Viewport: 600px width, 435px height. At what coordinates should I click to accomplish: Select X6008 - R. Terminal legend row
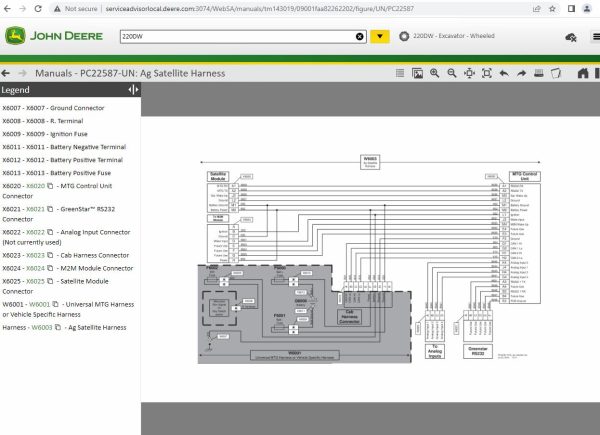[42, 121]
